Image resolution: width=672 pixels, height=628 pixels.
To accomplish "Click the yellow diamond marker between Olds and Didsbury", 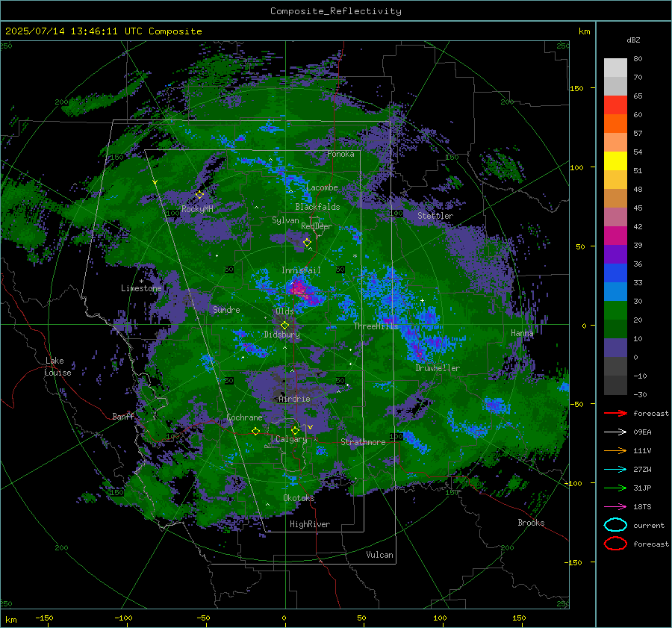I will pos(284,326).
